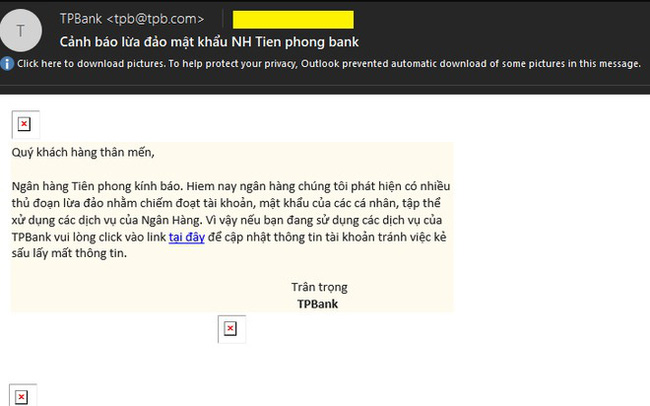Click the line starting 'thủ đoạn lừa đảo'

[226, 203]
